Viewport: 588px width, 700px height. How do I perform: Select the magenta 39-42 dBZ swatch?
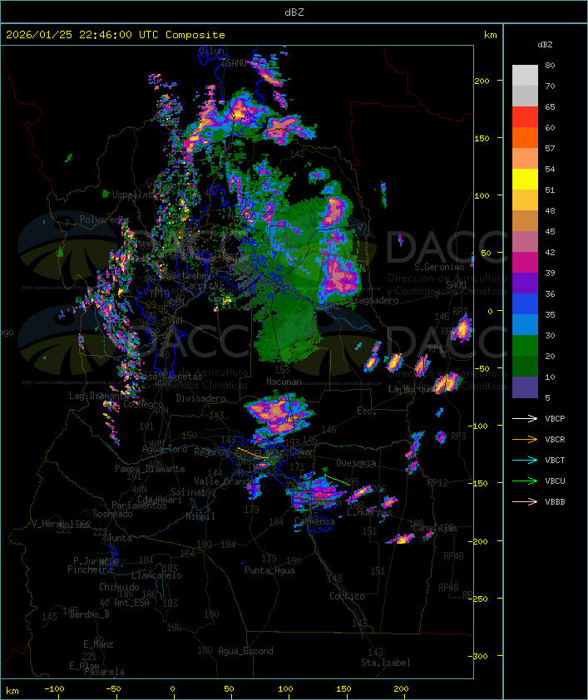pos(525,263)
